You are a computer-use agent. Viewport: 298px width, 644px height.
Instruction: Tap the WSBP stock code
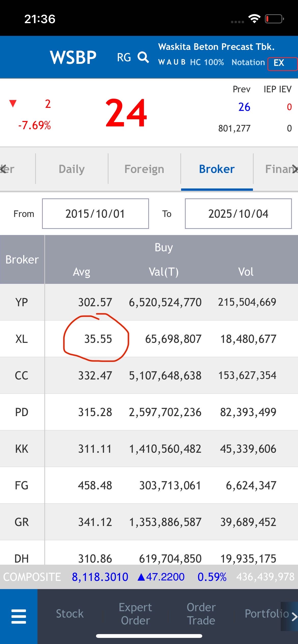click(73, 57)
